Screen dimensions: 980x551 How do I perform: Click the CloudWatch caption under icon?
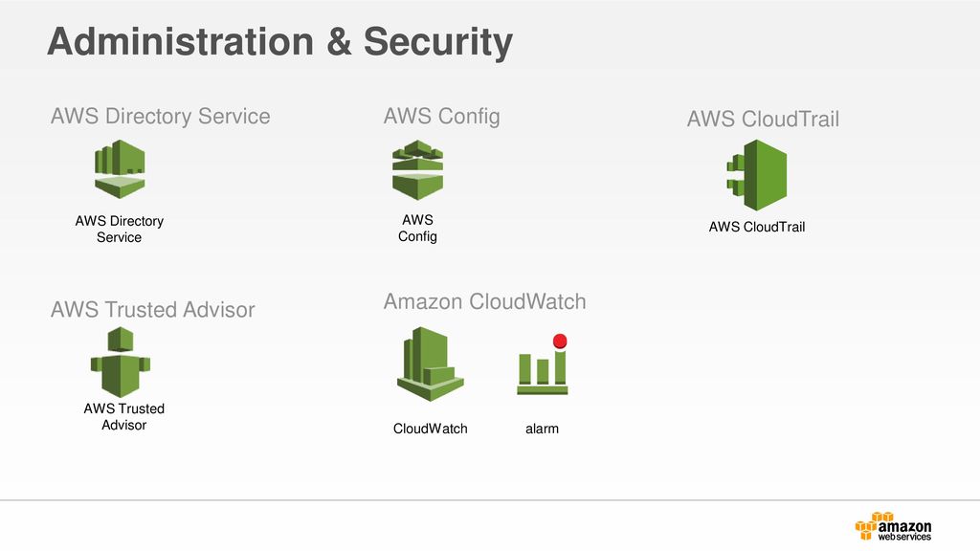[430, 429]
